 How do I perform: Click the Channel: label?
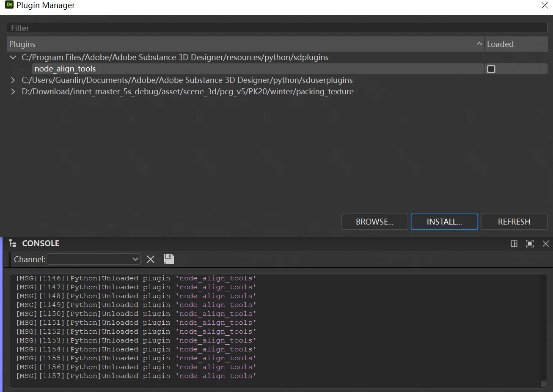pyautogui.click(x=30, y=259)
